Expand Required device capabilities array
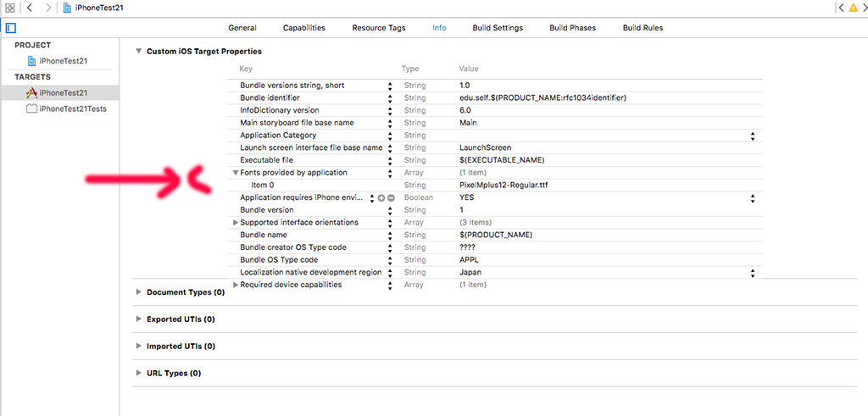This screenshot has width=868, height=416. click(236, 285)
